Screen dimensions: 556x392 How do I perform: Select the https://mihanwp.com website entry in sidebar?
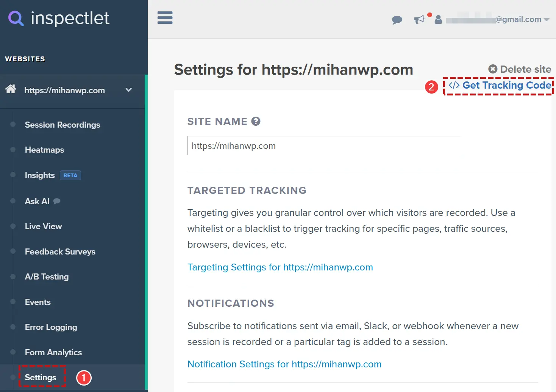point(65,91)
